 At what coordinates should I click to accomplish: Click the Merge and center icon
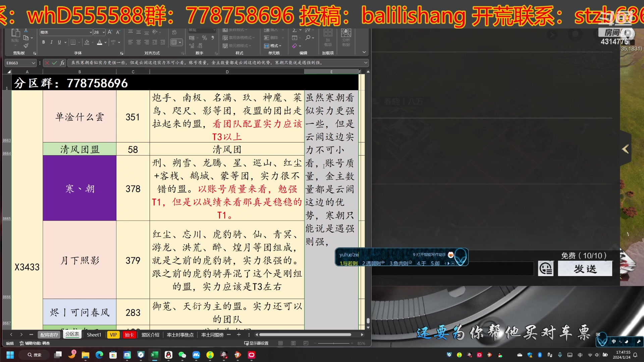[x=174, y=42]
